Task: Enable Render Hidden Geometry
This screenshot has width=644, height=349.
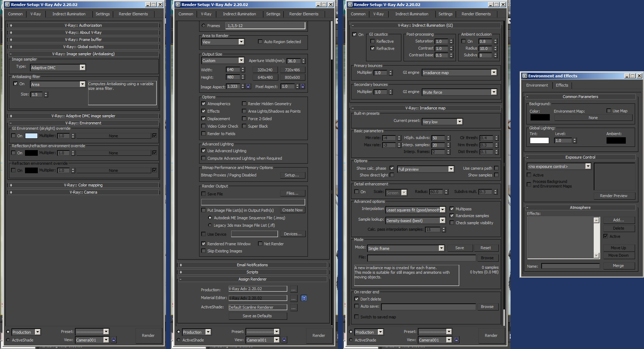Action: pyautogui.click(x=244, y=104)
